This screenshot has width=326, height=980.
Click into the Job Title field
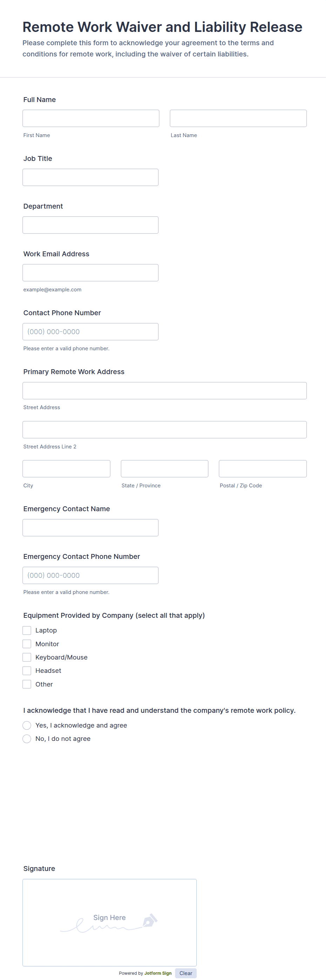[90, 177]
